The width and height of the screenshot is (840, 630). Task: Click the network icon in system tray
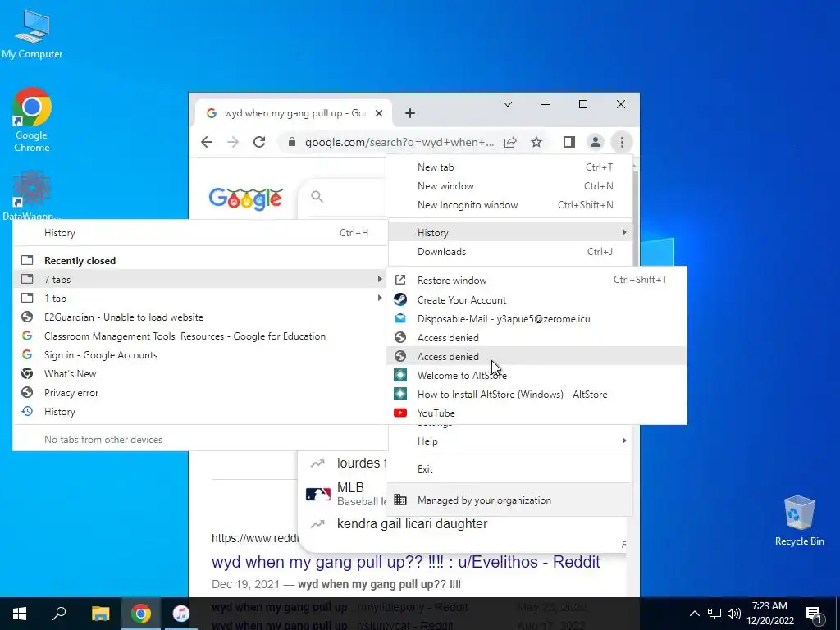(714, 614)
